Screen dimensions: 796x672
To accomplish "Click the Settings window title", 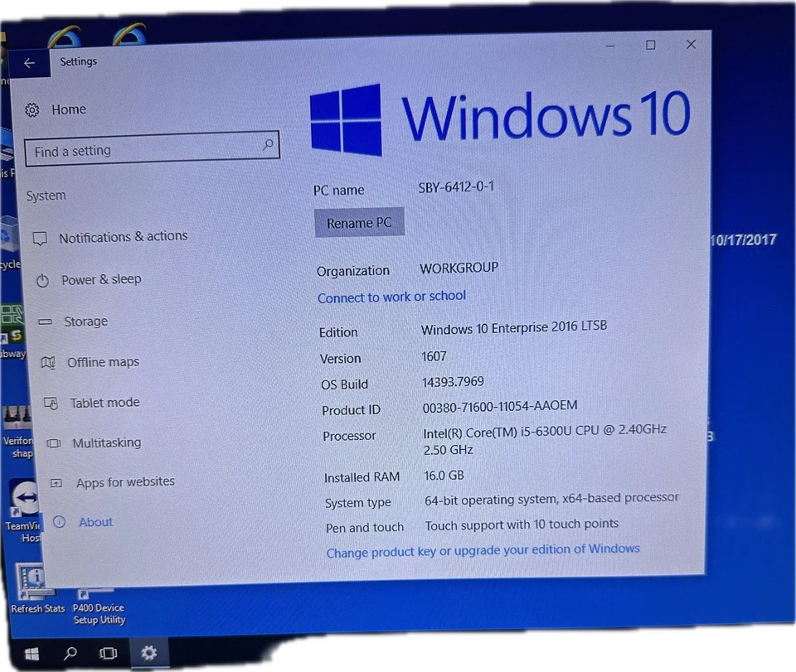I will [78, 61].
